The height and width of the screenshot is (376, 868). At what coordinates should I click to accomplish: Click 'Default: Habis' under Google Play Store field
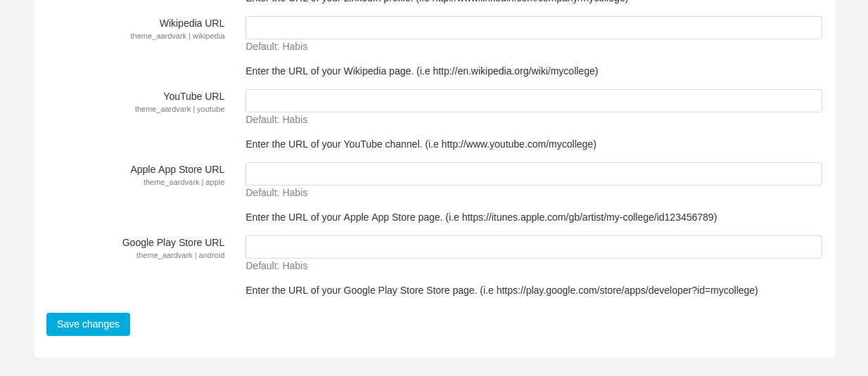point(276,266)
